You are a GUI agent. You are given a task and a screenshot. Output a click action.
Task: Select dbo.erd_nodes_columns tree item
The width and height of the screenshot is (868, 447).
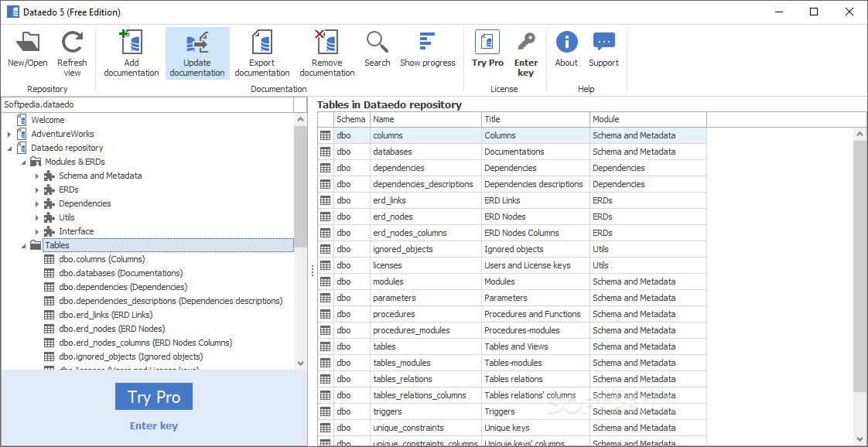(x=145, y=343)
